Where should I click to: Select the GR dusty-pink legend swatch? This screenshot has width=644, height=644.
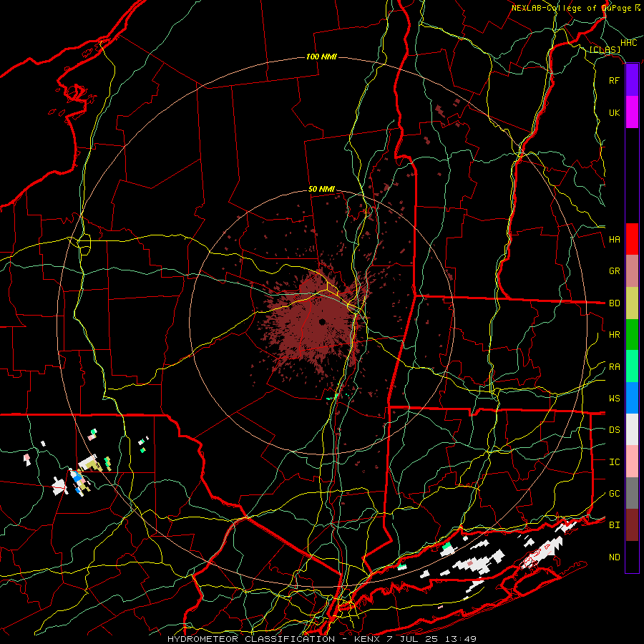click(632, 271)
